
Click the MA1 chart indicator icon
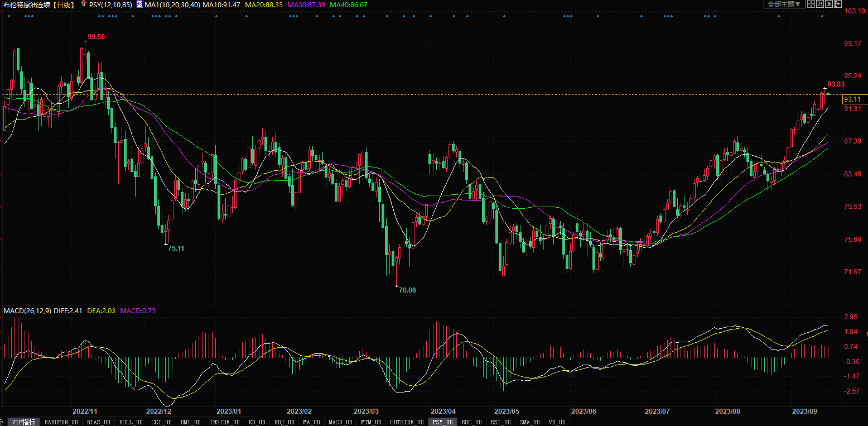139,4
